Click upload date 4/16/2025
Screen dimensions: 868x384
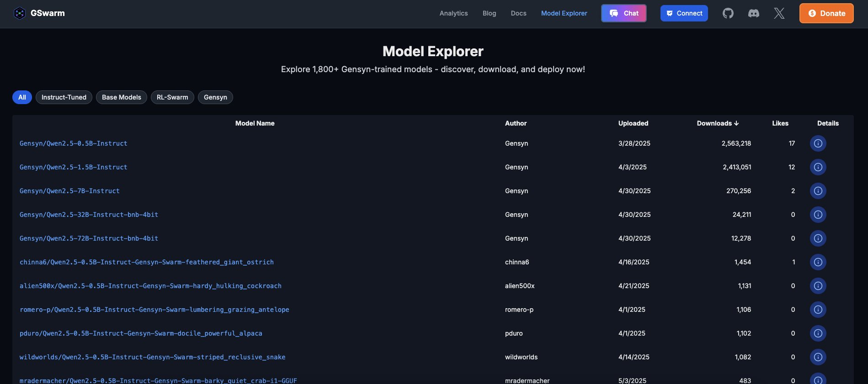point(634,262)
